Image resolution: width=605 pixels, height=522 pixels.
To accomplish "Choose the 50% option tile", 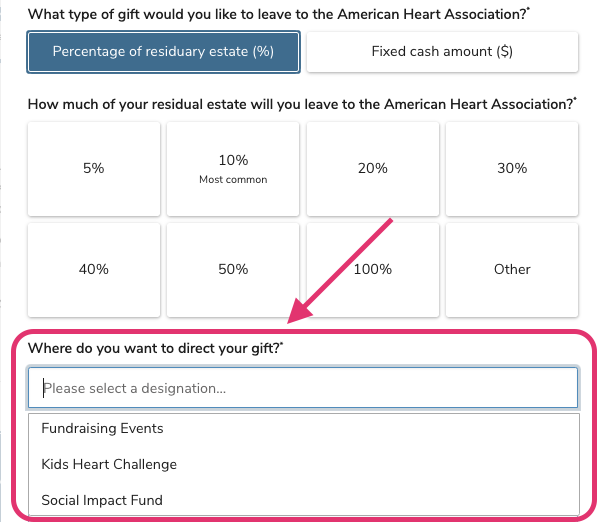I will (233, 269).
